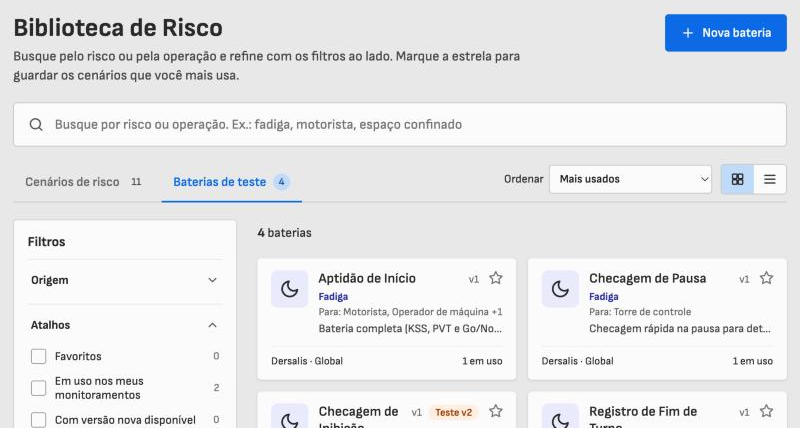Click Fadiga tag on Checagem de Pausa card
This screenshot has height=428, width=800.
pyautogui.click(x=604, y=296)
